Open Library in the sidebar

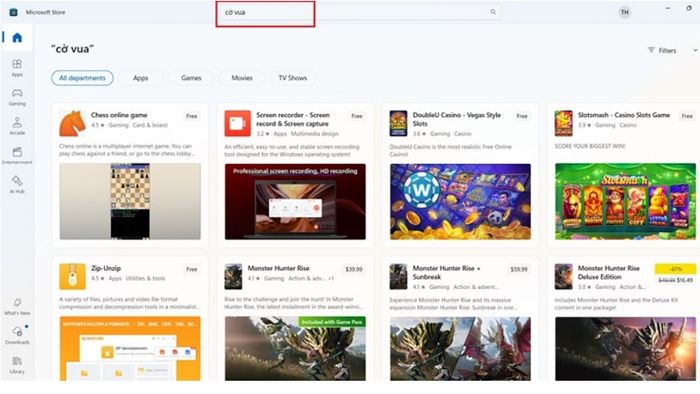[x=17, y=365]
